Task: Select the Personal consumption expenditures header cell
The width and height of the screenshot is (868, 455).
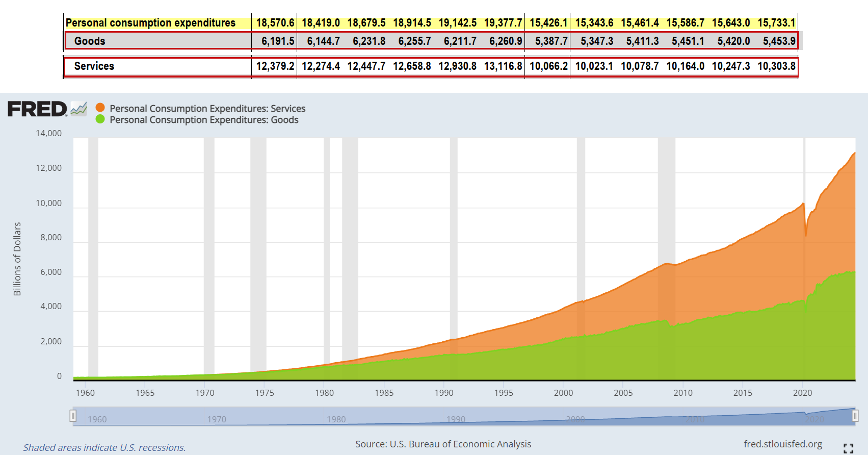Action: pos(151,23)
